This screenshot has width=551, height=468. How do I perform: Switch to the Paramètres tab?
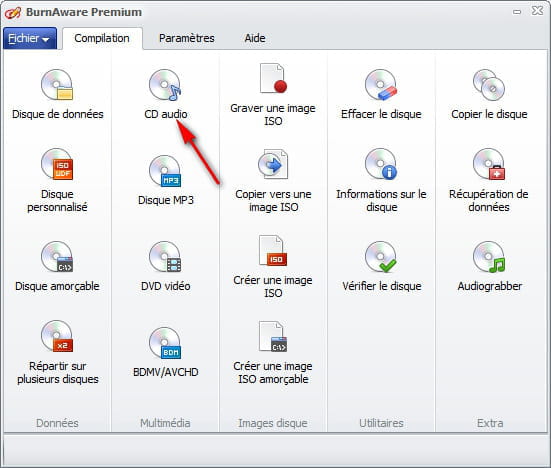187,38
